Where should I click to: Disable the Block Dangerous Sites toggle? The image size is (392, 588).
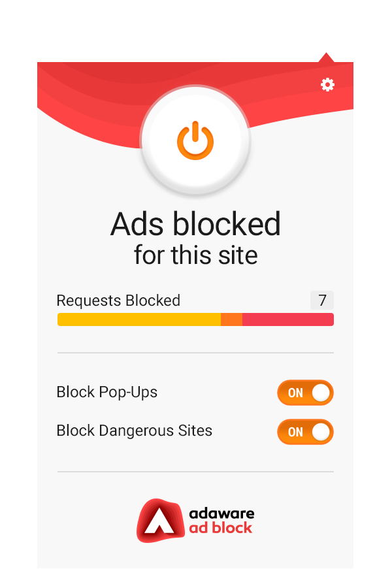point(305,432)
